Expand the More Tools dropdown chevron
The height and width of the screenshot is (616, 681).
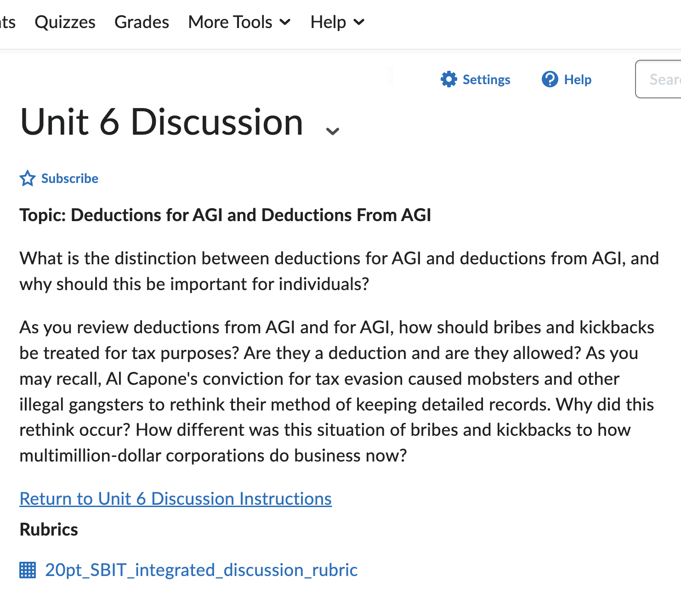[x=285, y=22]
